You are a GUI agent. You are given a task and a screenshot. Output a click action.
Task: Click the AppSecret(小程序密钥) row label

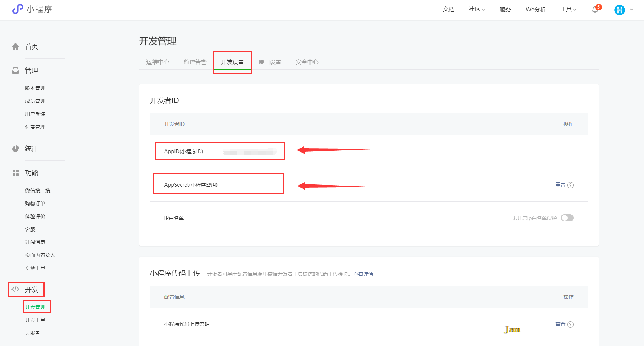pos(191,185)
